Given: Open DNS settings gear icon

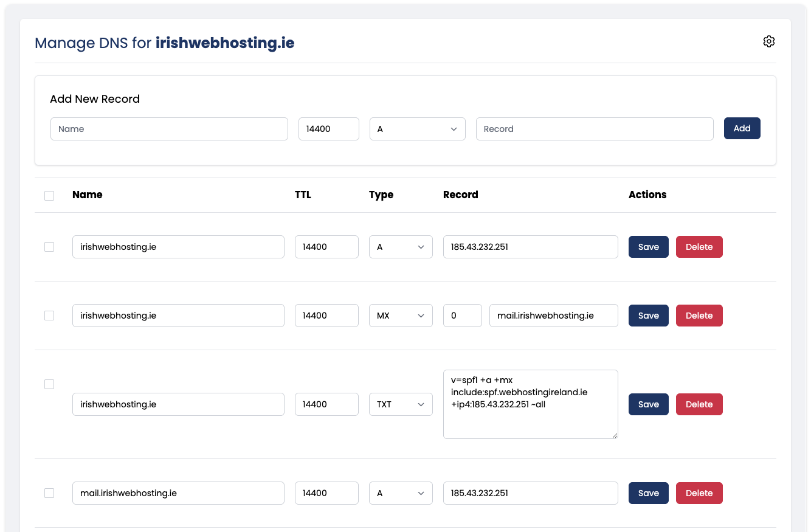Looking at the screenshot, I should (768, 41).
